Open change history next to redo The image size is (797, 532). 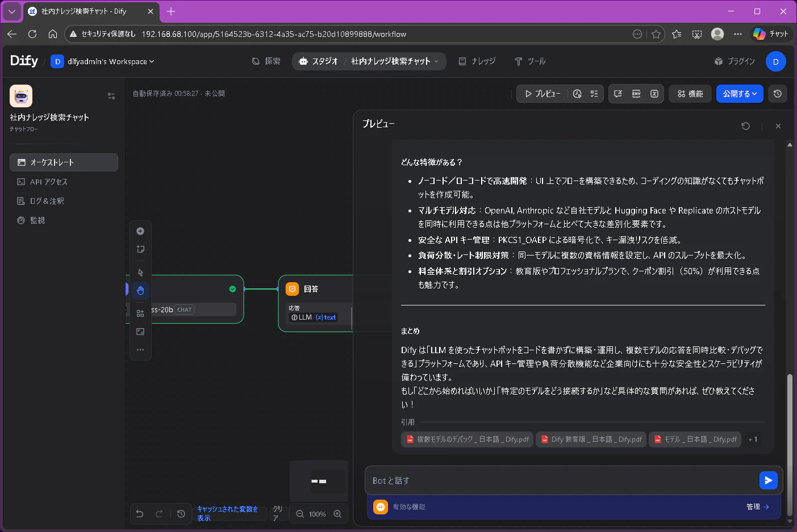coord(181,514)
